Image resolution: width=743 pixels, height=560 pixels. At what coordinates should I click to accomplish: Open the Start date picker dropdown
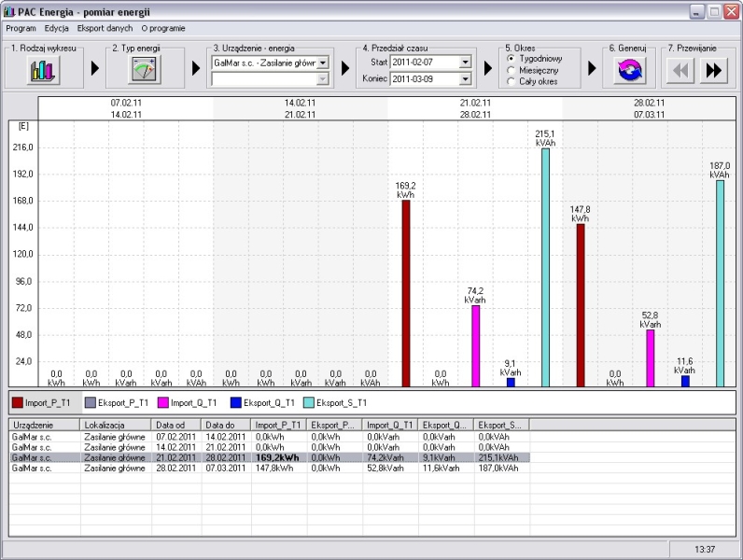[466, 62]
